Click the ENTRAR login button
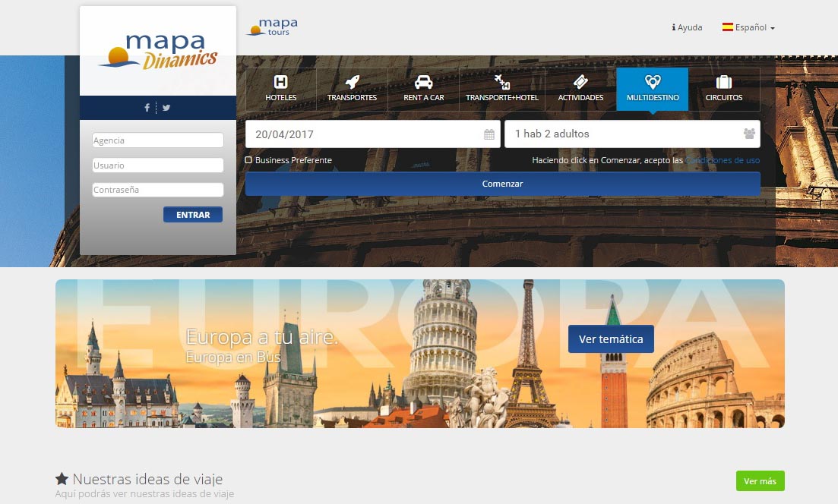The width and height of the screenshot is (838, 504). [193, 215]
